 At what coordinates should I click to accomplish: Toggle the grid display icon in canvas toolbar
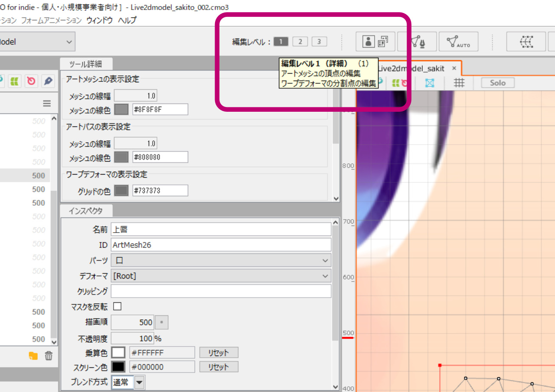[x=459, y=83]
